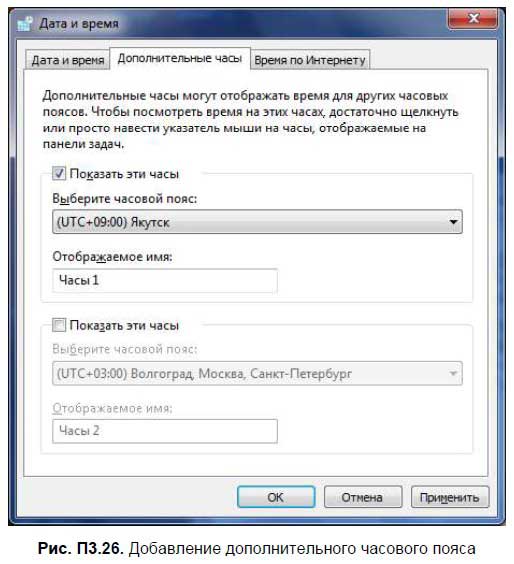Switch to the Дата и время tab
Viewport: 514px width, 564px height.
[68, 60]
